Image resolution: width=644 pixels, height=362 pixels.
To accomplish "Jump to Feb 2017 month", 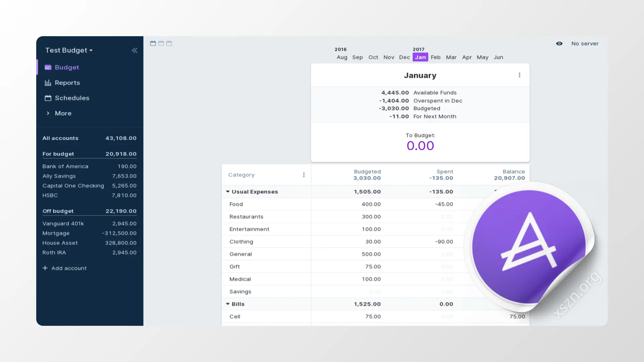I will (x=436, y=57).
